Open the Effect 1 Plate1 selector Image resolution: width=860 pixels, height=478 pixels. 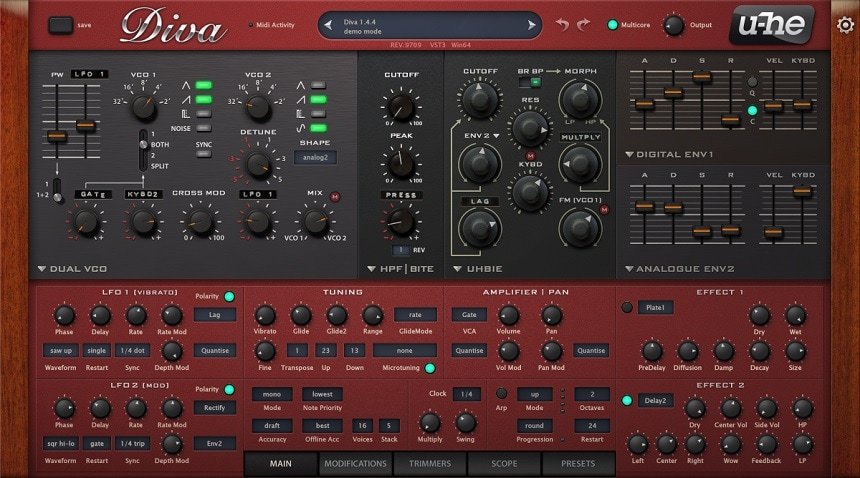pos(655,308)
